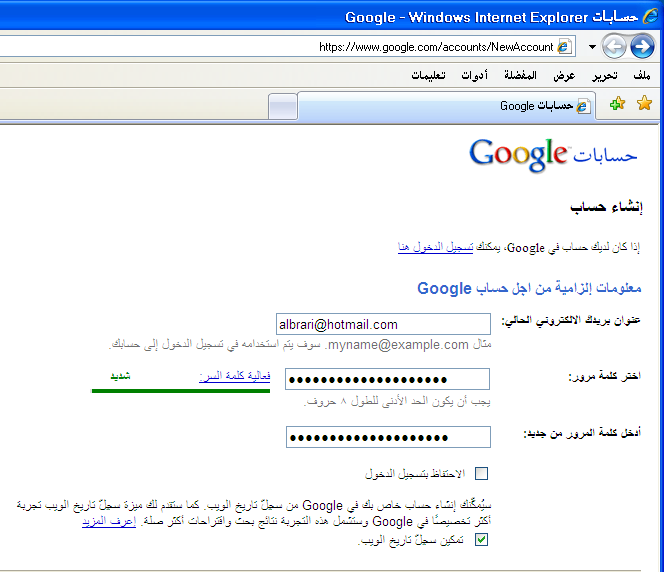
Task: Open the فعالية كلمة السر password strength link
Action: pyautogui.click(x=235, y=376)
